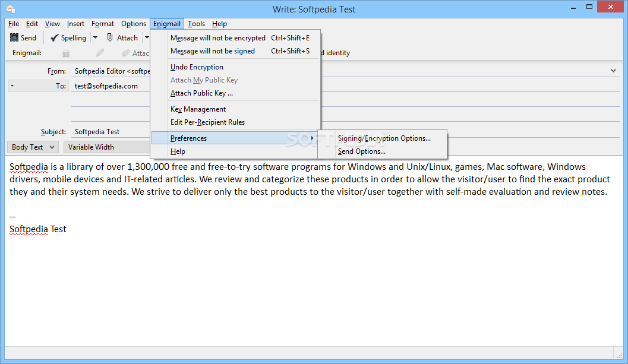
Task: Click the Send button label
Action: click(29, 38)
